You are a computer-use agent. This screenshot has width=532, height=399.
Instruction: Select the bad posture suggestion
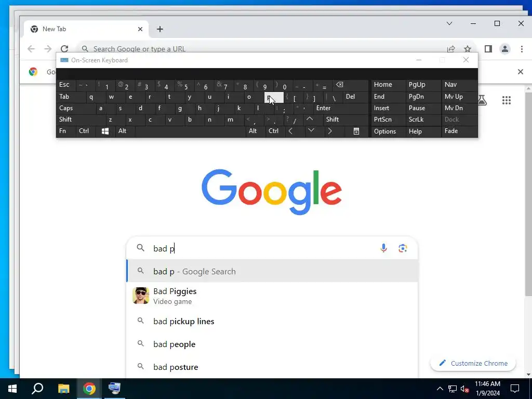(x=272, y=367)
